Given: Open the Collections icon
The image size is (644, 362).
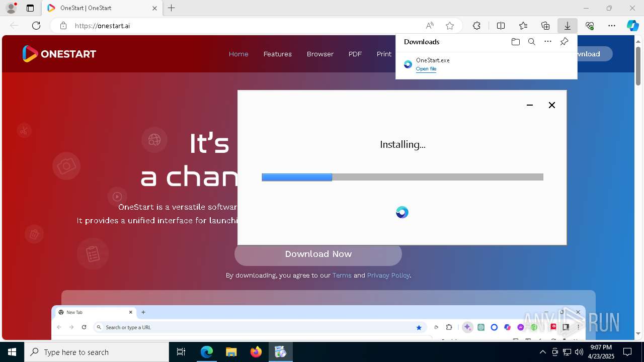Looking at the screenshot, I should [x=545, y=26].
